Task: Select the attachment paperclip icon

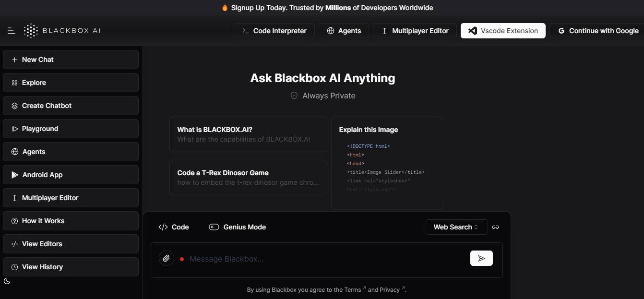Action: pos(166,258)
